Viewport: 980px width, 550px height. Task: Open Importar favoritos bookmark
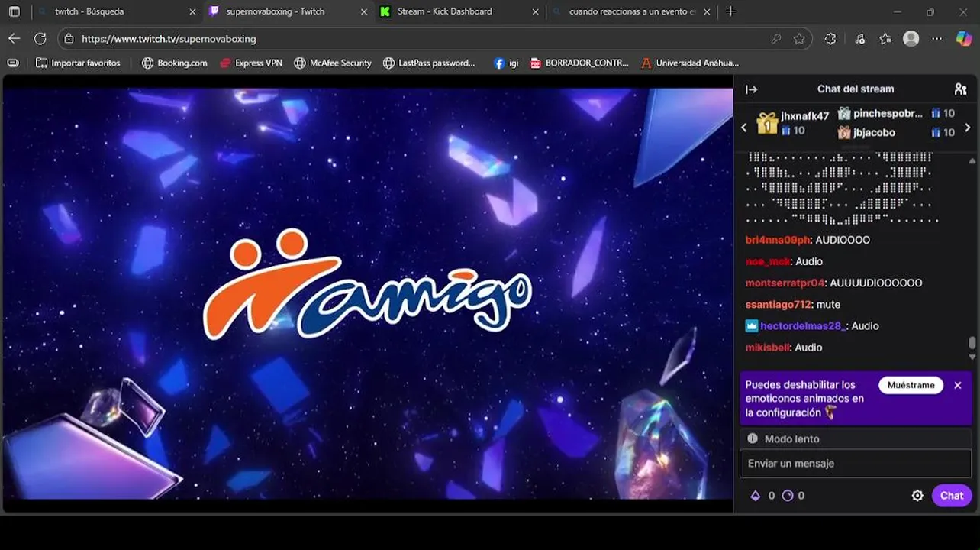coord(78,63)
